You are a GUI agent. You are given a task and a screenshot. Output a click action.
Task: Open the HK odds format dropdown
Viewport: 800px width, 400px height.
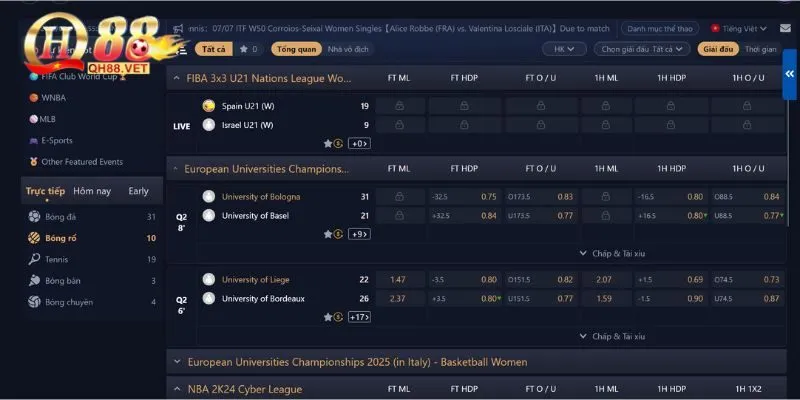tap(564, 48)
